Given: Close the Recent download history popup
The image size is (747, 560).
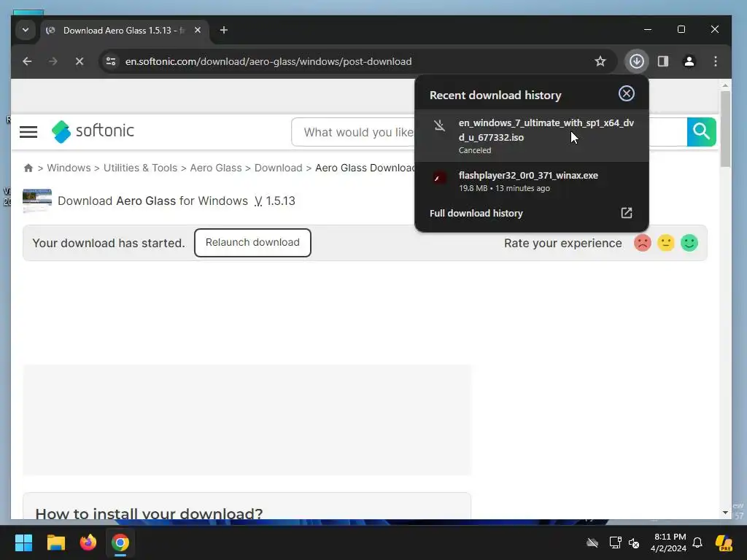Looking at the screenshot, I should coord(627,93).
